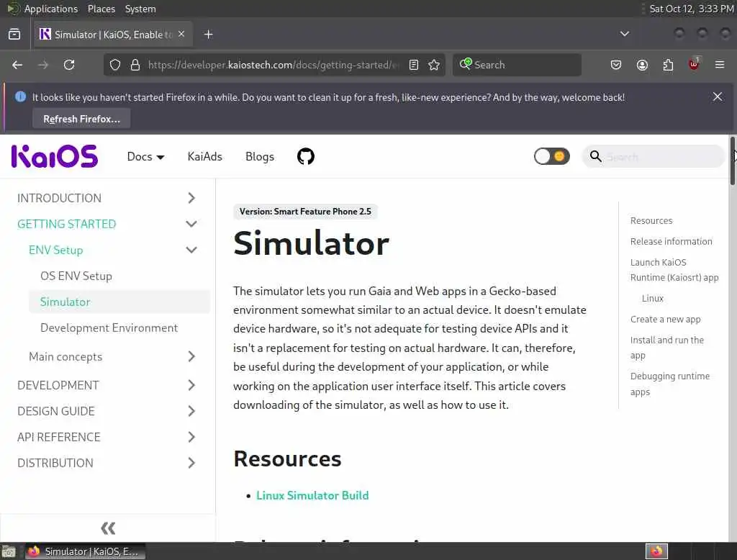
Task: Open Firefox account icon
Action: pyautogui.click(x=642, y=65)
